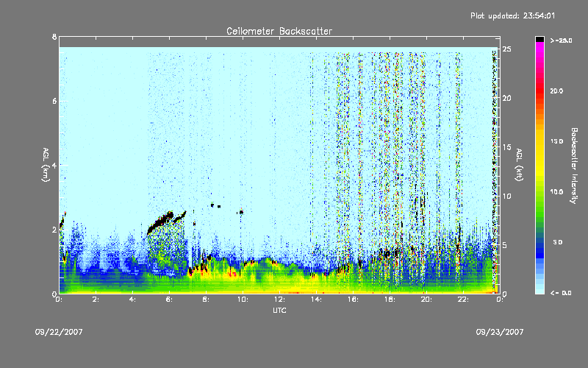This screenshot has height=368, width=588.
Task: Click the 20.0 colorbar tick label
Action: pyautogui.click(x=556, y=91)
